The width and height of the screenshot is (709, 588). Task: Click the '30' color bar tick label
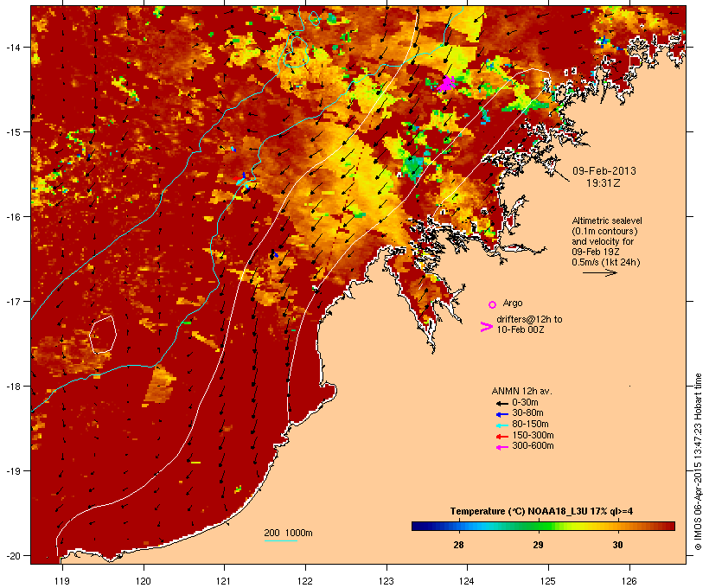[x=617, y=545]
